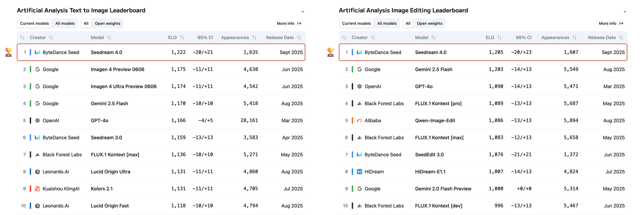Sort Image Editing table by Release Date
The width and height of the screenshot is (644, 215).
tap(621, 37)
